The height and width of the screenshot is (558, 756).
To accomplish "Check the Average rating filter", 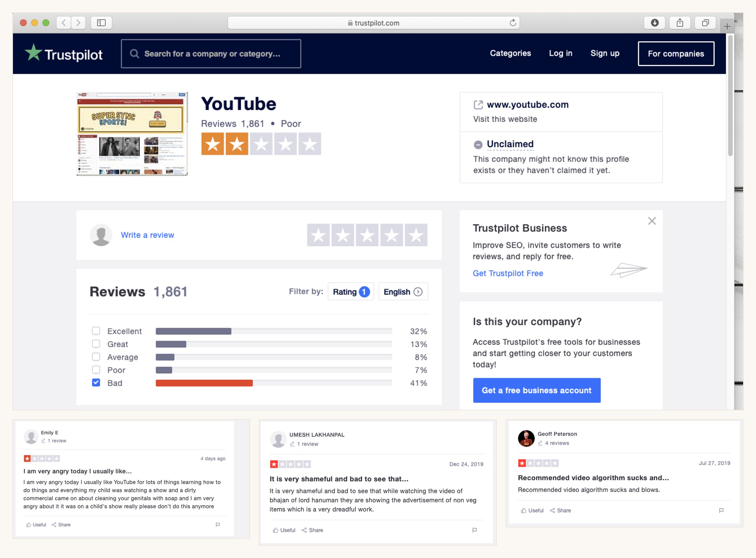I will [96, 357].
